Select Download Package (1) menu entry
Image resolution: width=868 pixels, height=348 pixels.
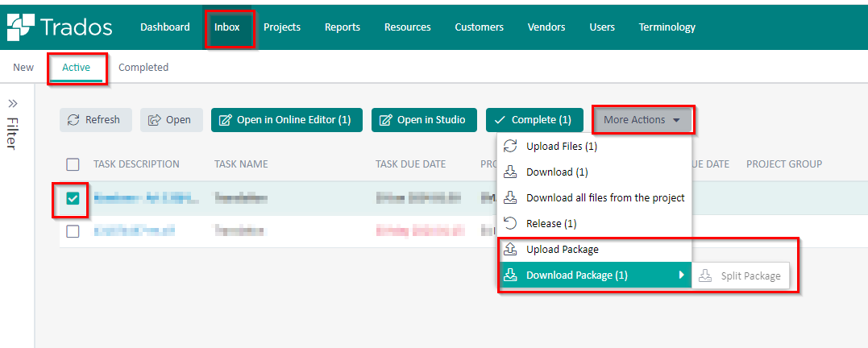click(x=595, y=275)
